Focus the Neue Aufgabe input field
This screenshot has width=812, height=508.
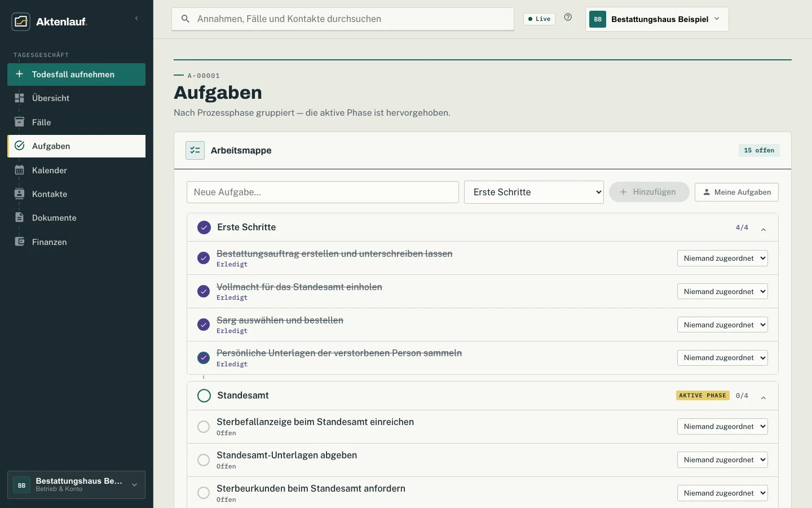tap(323, 192)
